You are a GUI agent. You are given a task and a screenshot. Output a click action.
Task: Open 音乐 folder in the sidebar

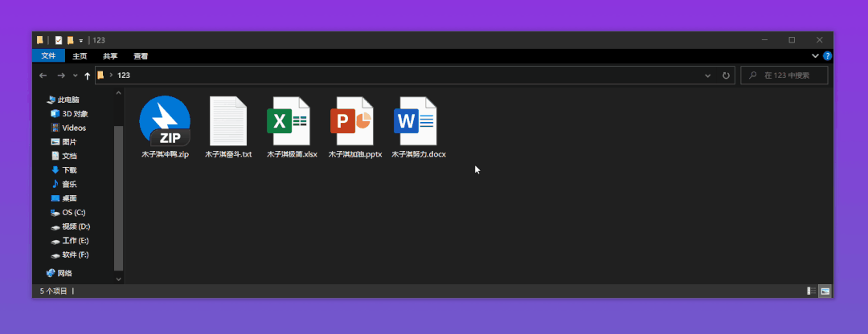click(64, 184)
